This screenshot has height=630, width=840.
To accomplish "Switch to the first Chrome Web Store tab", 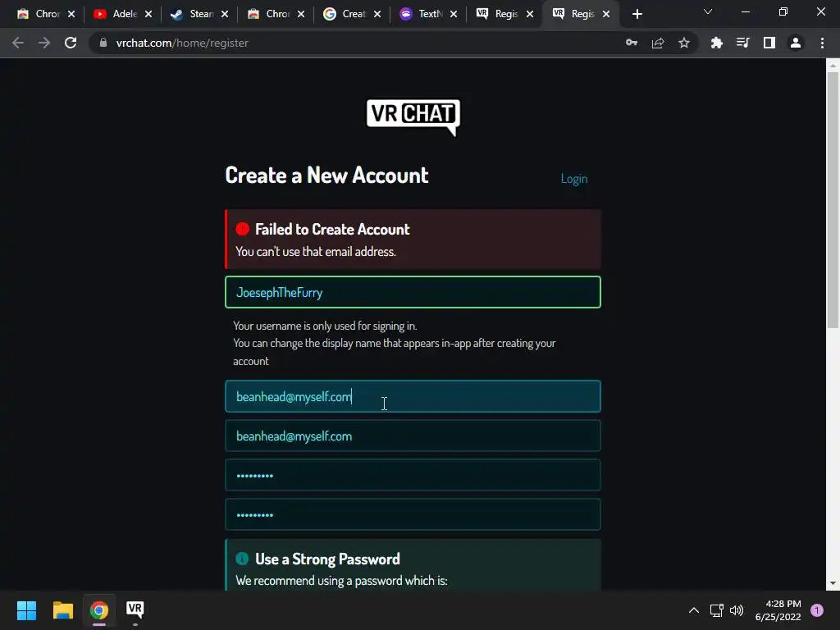I will tap(39, 14).
